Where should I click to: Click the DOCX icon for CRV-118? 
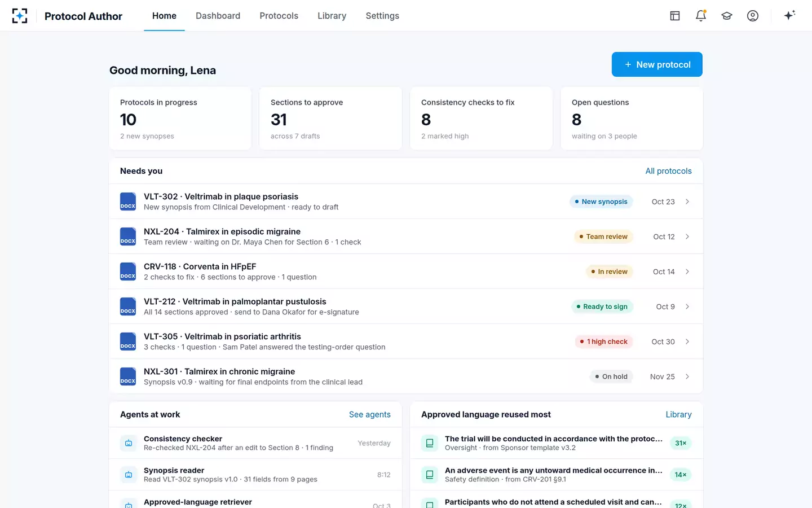point(128,271)
